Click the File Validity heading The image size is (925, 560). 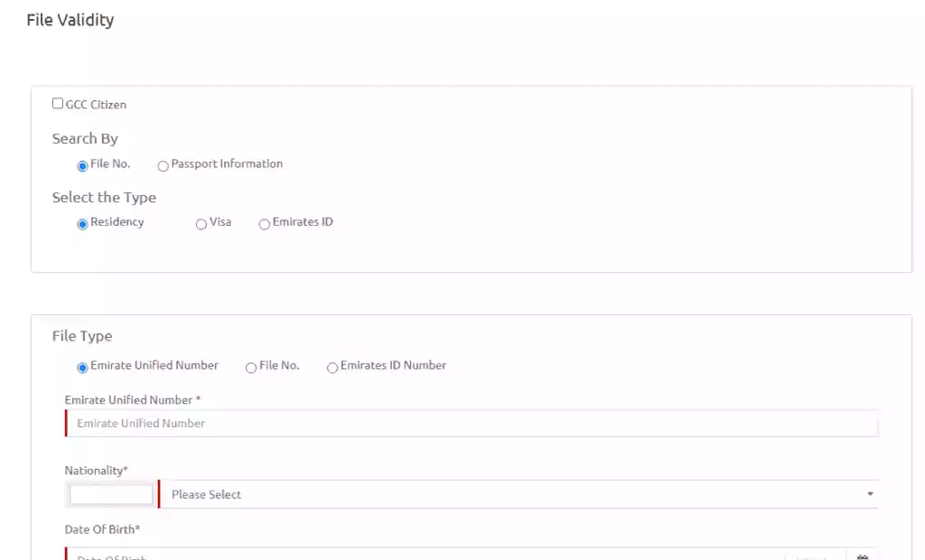(70, 20)
